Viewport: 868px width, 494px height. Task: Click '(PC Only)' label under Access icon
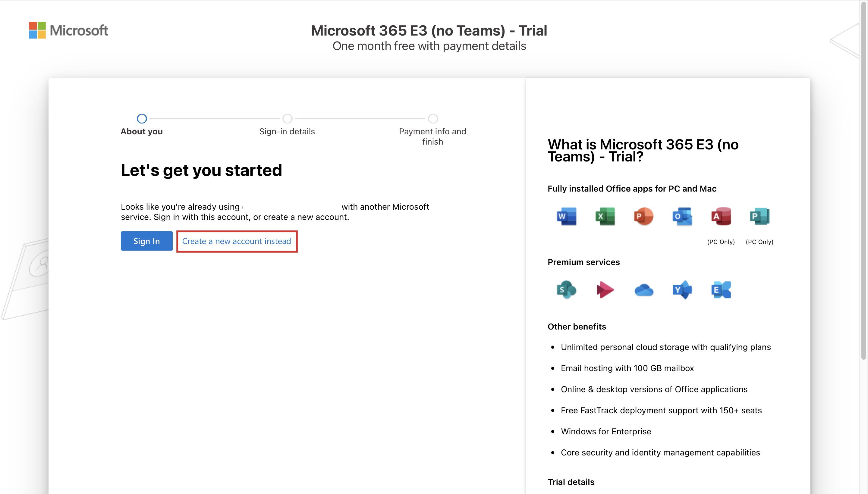(721, 242)
